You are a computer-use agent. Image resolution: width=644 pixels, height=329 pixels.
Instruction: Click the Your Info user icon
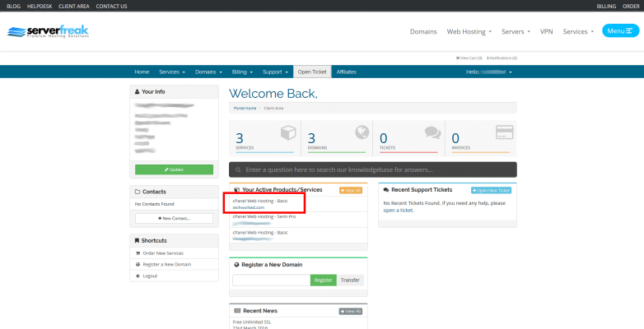(138, 92)
